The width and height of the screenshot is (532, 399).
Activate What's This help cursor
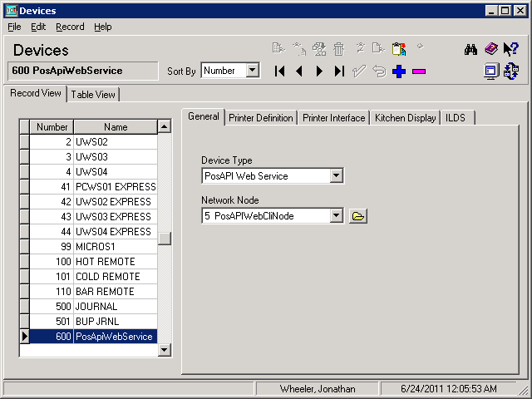(x=511, y=49)
